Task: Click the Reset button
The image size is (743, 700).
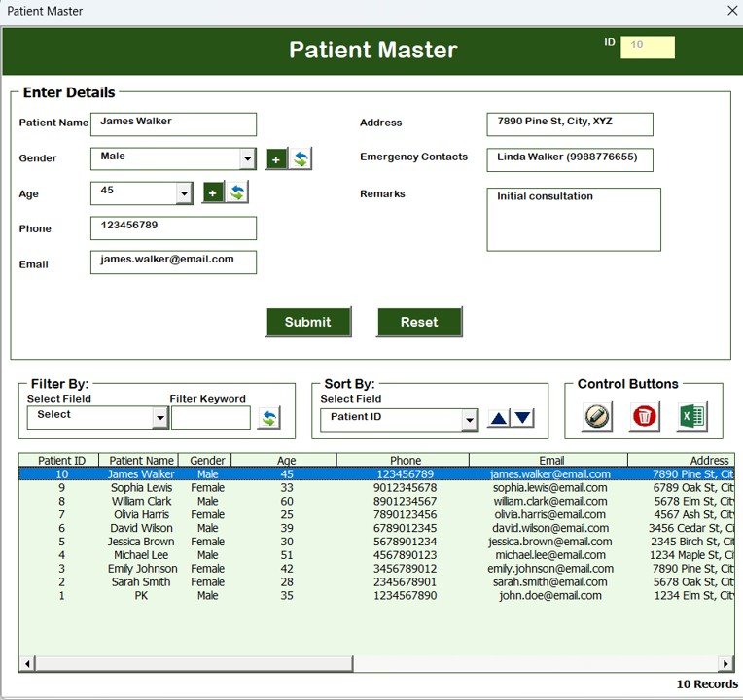Action: (x=419, y=322)
